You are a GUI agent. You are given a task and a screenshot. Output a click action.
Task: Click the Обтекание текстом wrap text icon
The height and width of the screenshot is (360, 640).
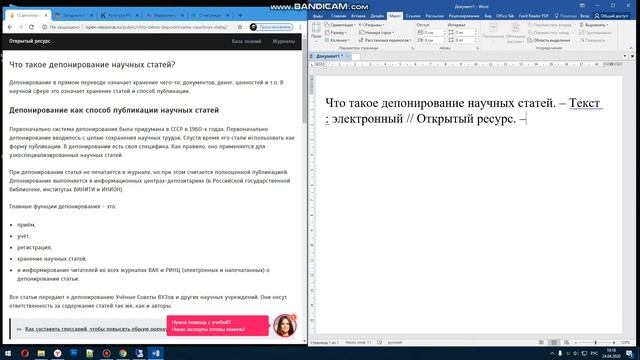(x=515, y=32)
